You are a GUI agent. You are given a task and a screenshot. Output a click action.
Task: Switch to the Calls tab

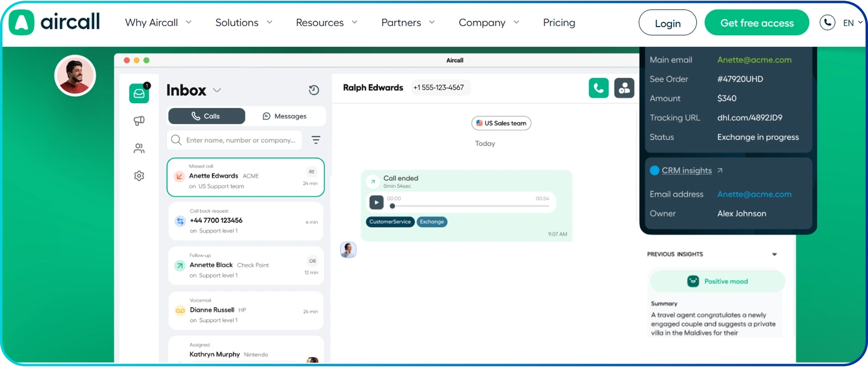207,116
